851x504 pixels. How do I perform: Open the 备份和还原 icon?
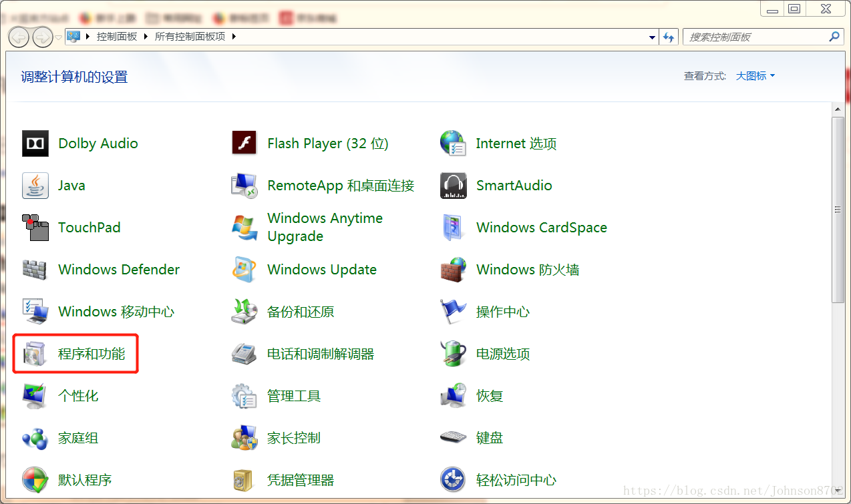(x=244, y=312)
